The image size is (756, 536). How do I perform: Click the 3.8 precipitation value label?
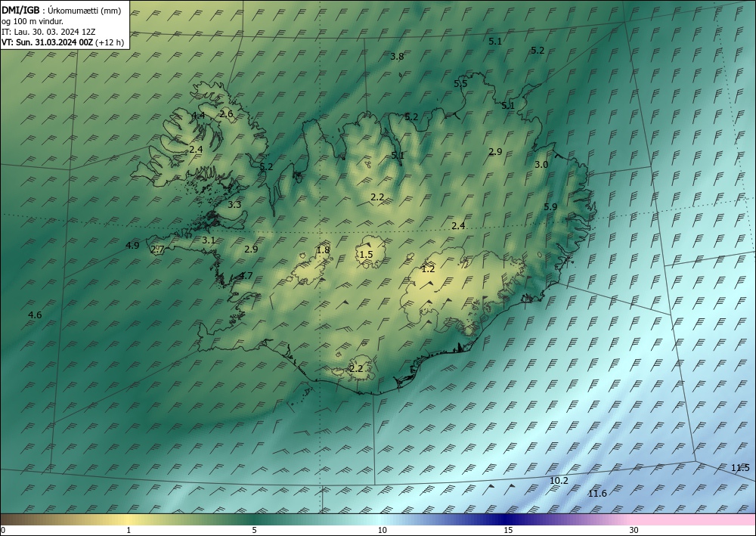[x=397, y=57]
